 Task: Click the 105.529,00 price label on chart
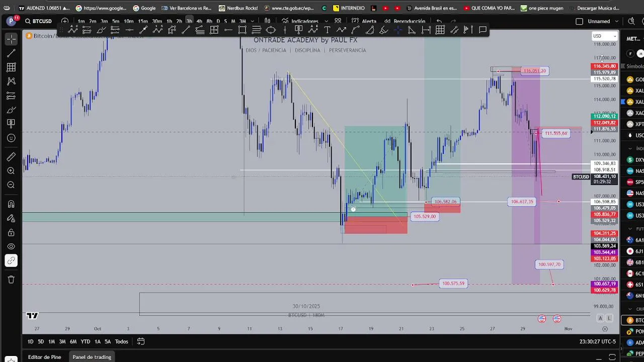(x=425, y=217)
